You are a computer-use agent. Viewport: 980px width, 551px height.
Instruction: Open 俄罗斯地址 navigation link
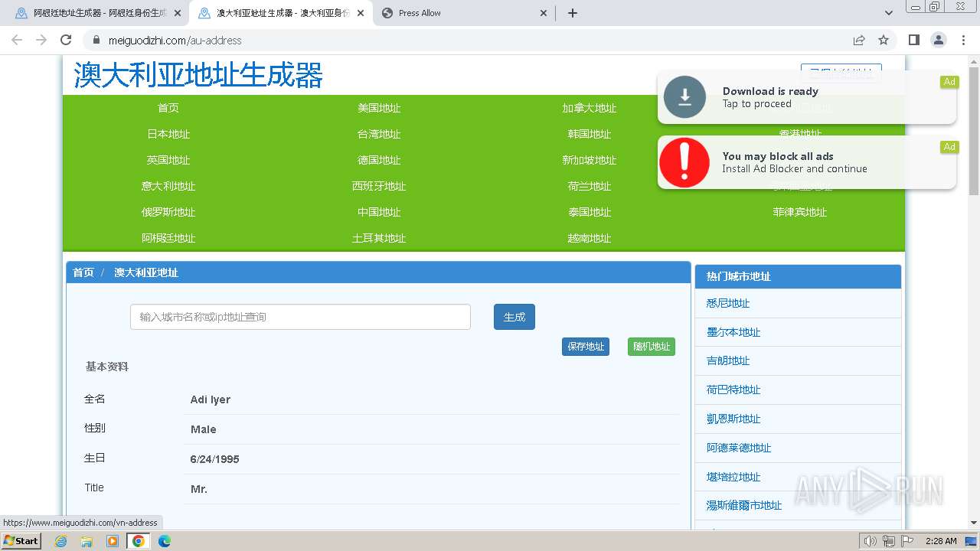coord(168,212)
